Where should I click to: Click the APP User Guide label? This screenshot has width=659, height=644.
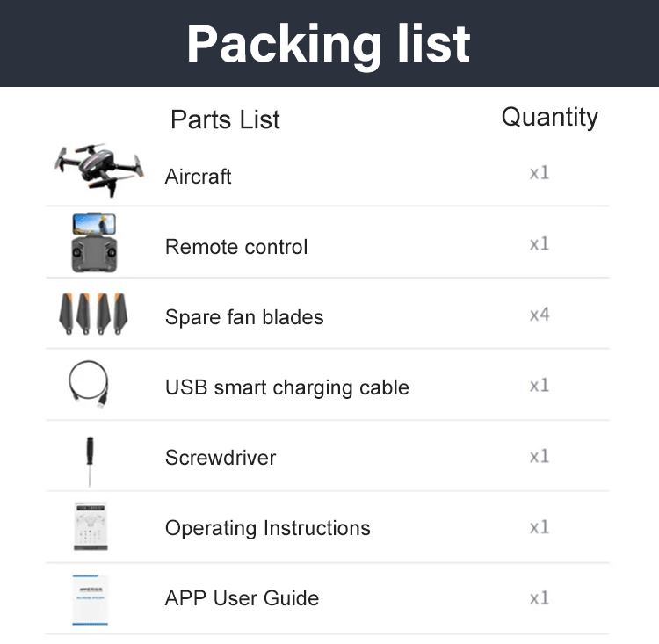pyautogui.click(x=242, y=598)
